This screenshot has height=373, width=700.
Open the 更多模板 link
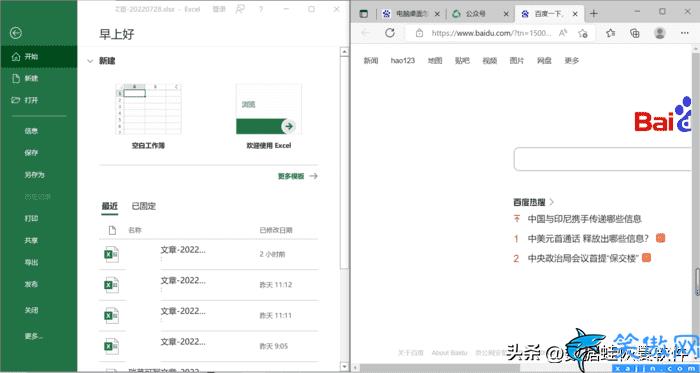[297, 176]
